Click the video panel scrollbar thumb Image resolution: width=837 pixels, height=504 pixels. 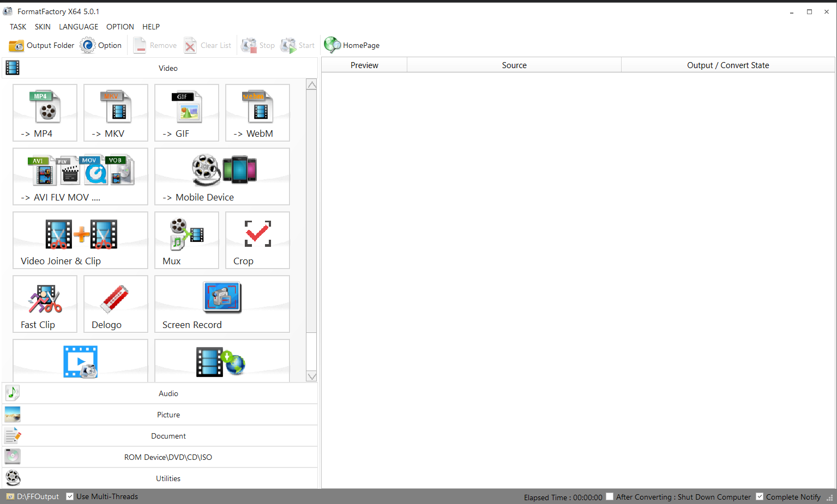tap(311, 211)
